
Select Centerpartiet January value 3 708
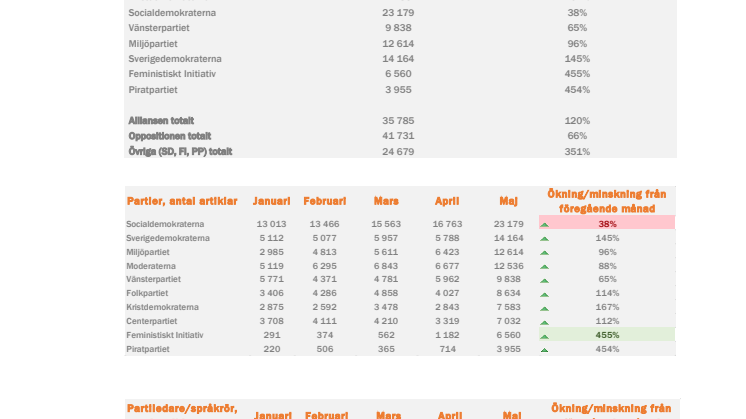[x=271, y=321]
